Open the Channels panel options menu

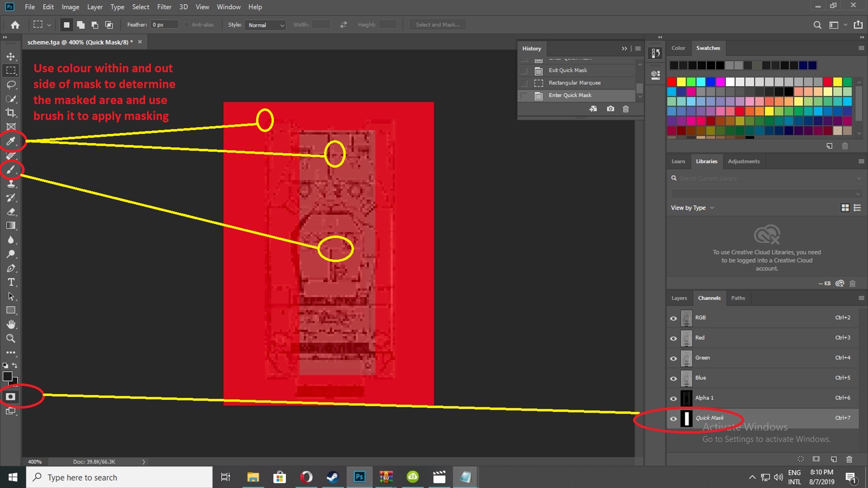(861, 298)
